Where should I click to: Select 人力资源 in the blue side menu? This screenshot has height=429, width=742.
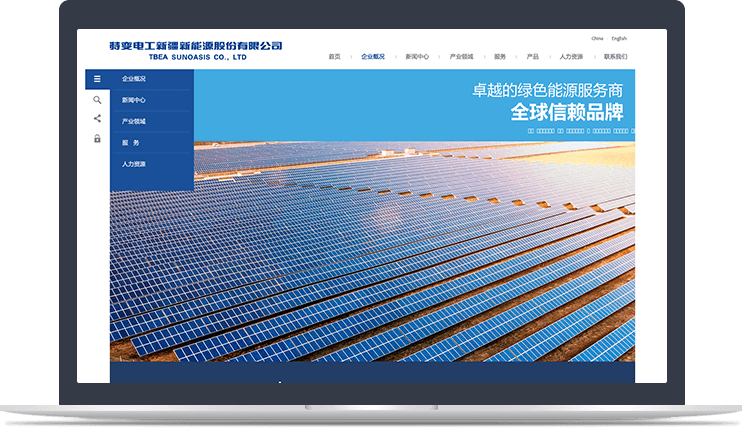(134, 163)
